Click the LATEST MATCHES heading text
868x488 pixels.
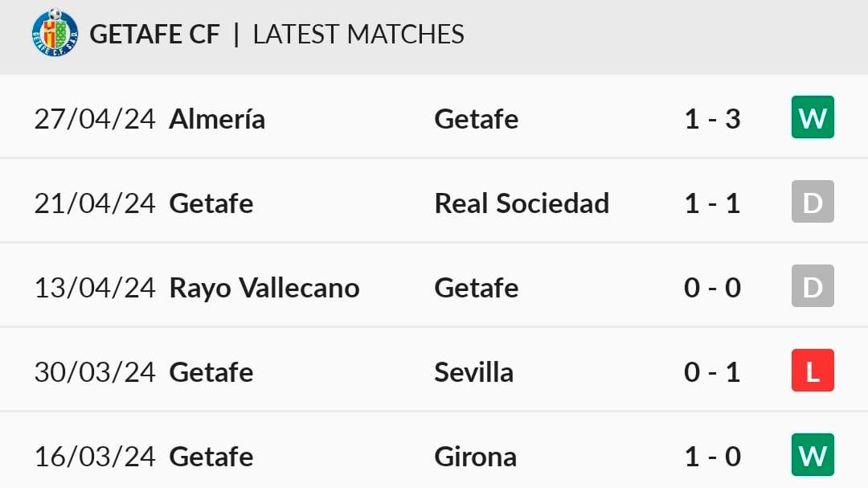tap(358, 35)
